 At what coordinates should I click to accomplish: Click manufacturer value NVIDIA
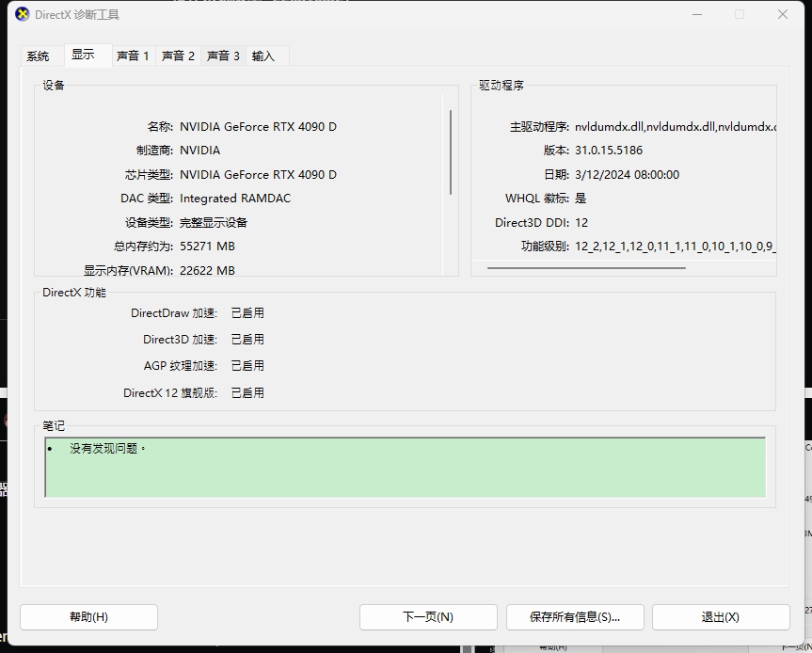click(199, 151)
